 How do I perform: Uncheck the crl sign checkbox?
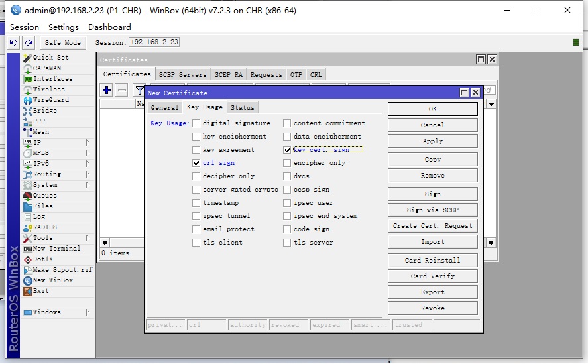(196, 163)
